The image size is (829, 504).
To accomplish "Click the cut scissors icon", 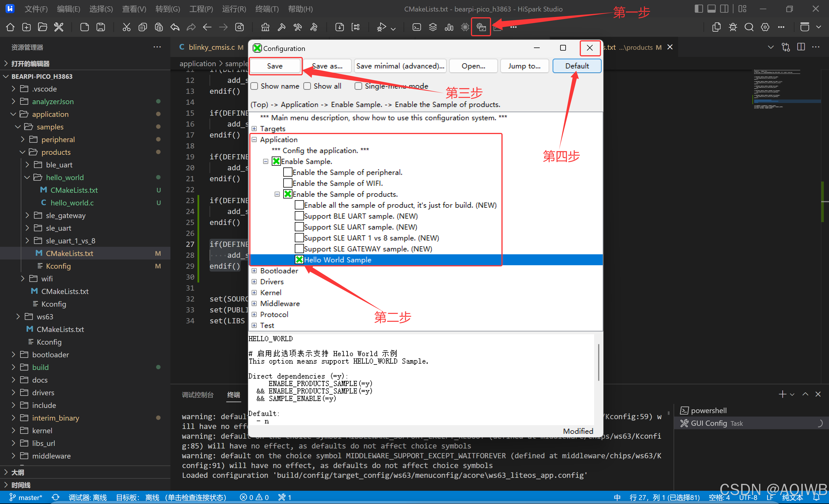I will click(x=126, y=27).
